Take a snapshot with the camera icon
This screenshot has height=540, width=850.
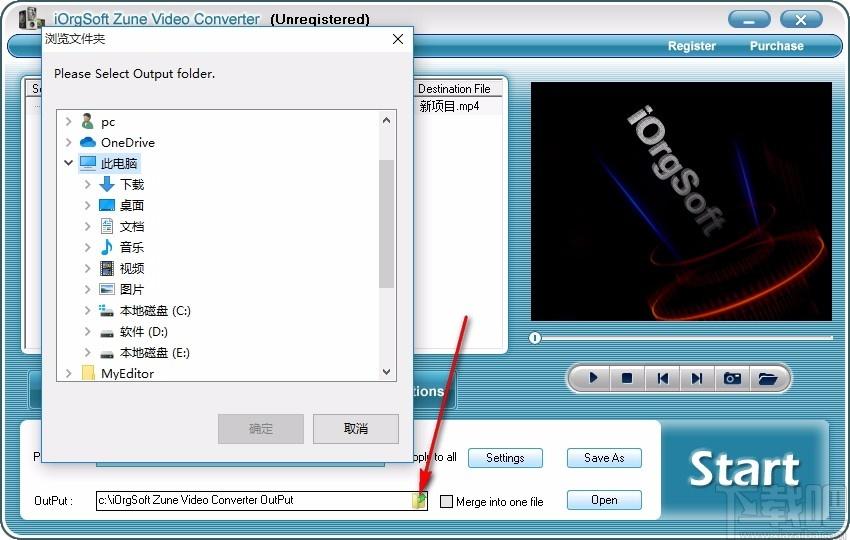tap(732, 377)
